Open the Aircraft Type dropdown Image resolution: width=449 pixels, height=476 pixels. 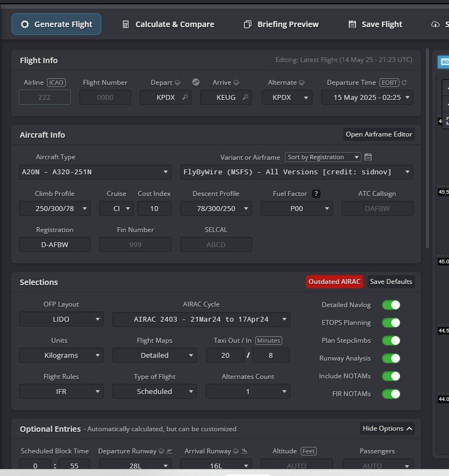click(95, 172)
